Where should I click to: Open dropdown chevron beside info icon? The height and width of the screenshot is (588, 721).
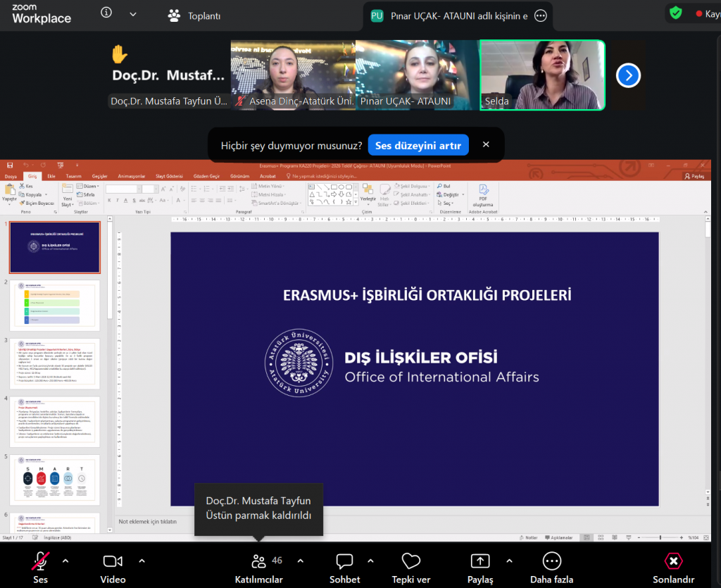click(133, 13)
